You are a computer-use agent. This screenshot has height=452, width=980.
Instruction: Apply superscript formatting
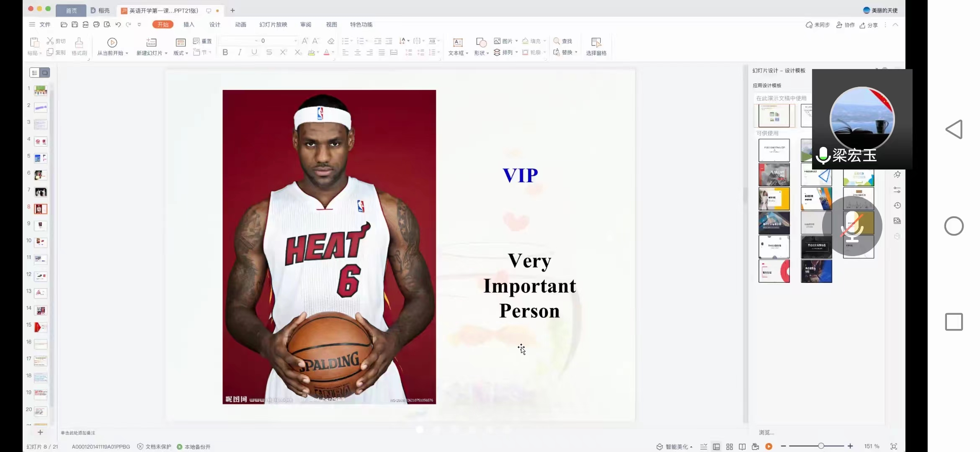coord(284,52)
